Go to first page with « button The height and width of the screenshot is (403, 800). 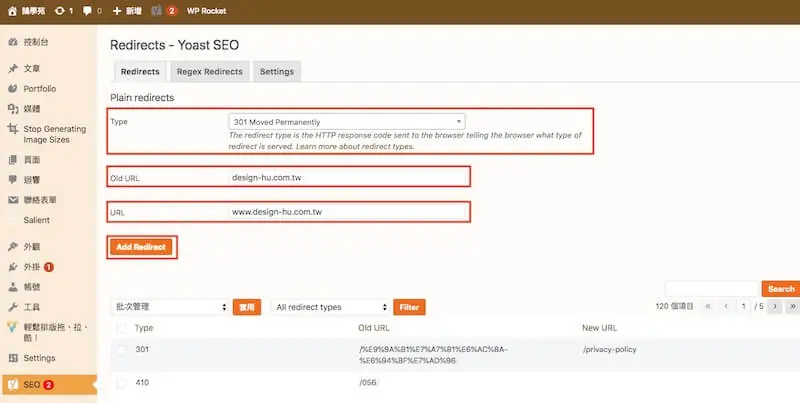point(708,307)
